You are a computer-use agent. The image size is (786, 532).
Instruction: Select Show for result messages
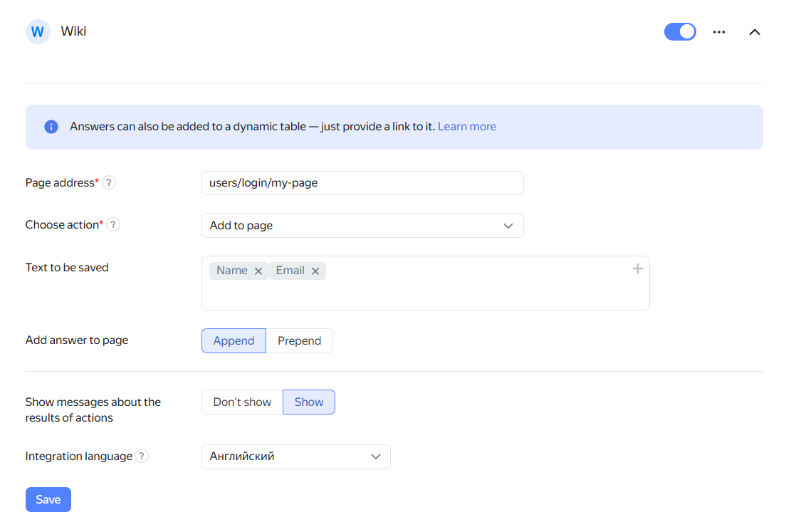coord(309,402)
